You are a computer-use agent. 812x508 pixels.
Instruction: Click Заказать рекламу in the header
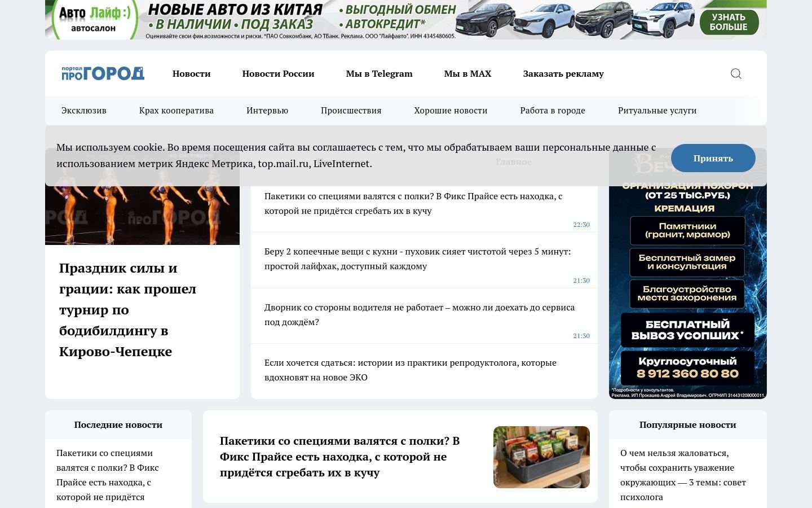point(563,73)
